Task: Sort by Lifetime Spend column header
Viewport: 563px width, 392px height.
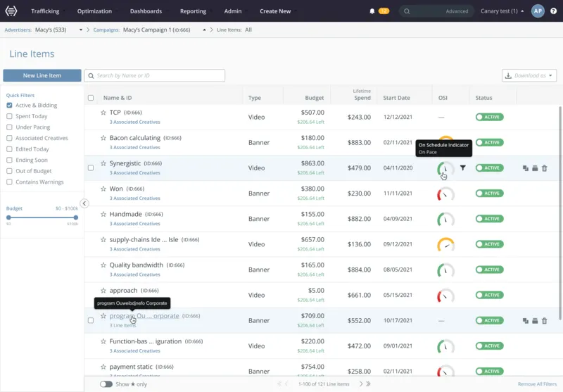Action: [x=362, y=95]
